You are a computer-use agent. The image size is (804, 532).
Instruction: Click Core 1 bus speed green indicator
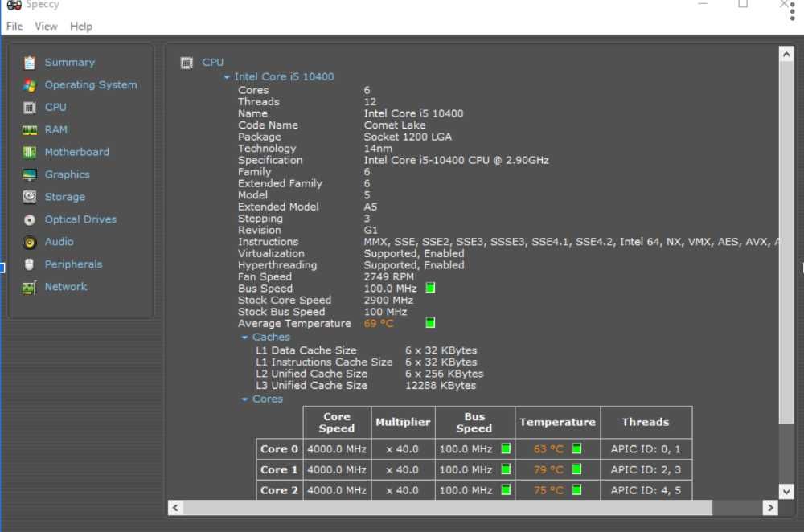pyautogui.click(x=506, y=469)
